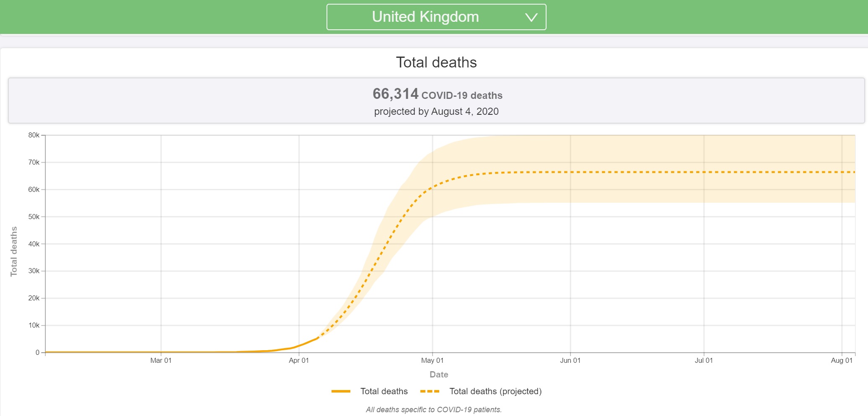The height and width of the screenshot is (416, 868).
Task: Toggle the dashed projected legend line icon
Action: [430, 391]
